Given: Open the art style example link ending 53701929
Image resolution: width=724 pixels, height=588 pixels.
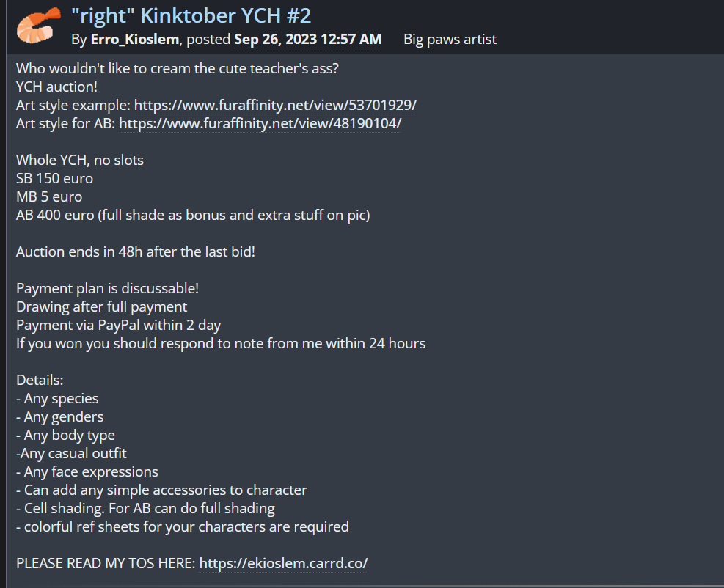Looking at the screenshot, I should (x=275, y=105).
